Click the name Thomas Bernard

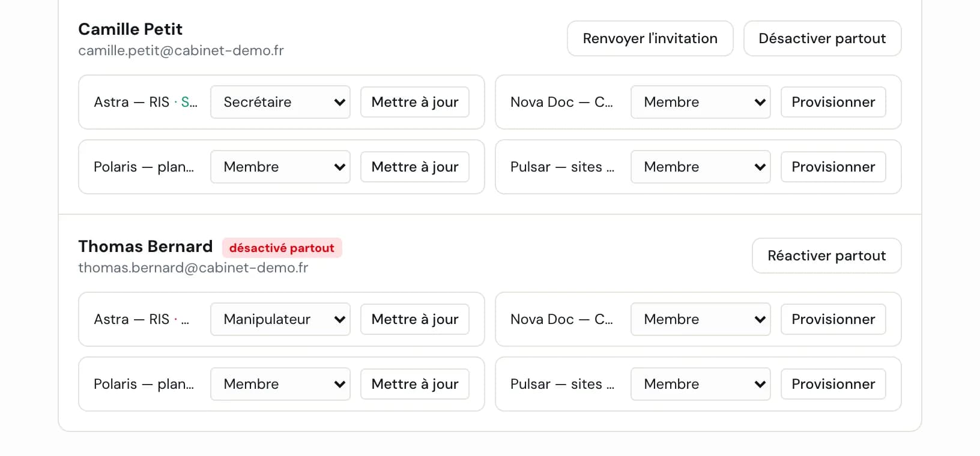[145, 246]
